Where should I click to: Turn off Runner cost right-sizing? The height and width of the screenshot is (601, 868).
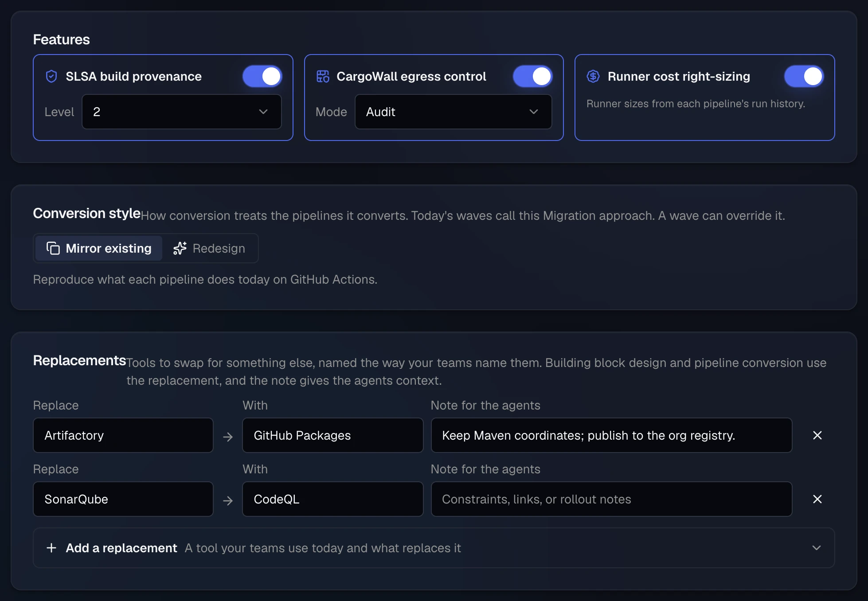point(804,76)
